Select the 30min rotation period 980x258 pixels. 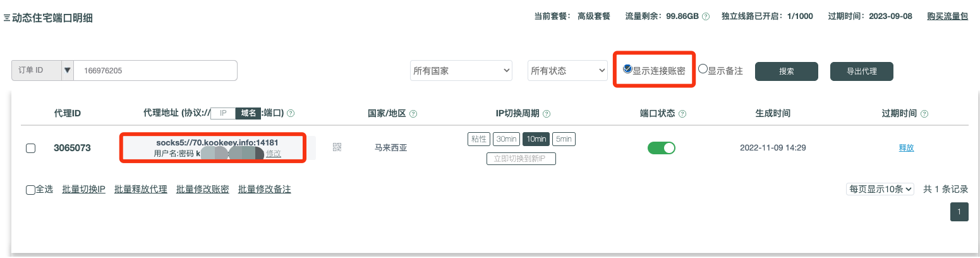[x=506, y=139]
